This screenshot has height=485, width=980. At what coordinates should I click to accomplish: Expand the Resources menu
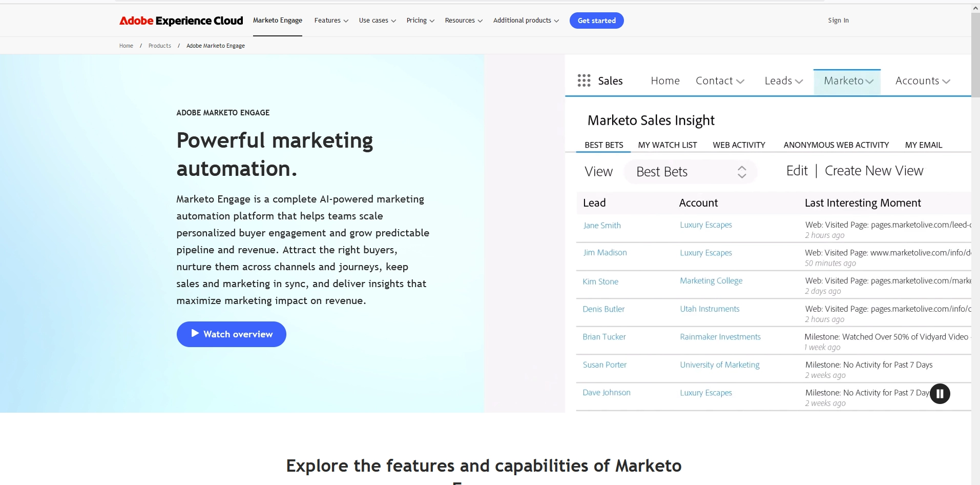click(x=464, y=21)
